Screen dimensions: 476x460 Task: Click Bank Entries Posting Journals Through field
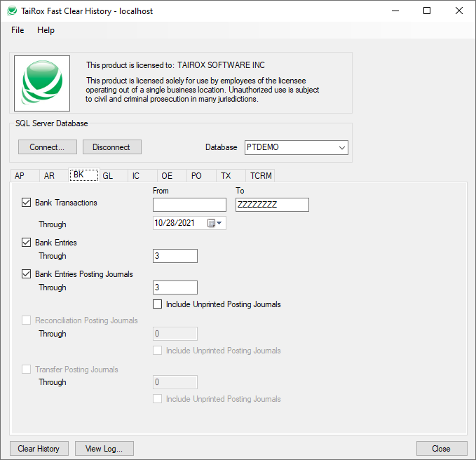point(175,287)
